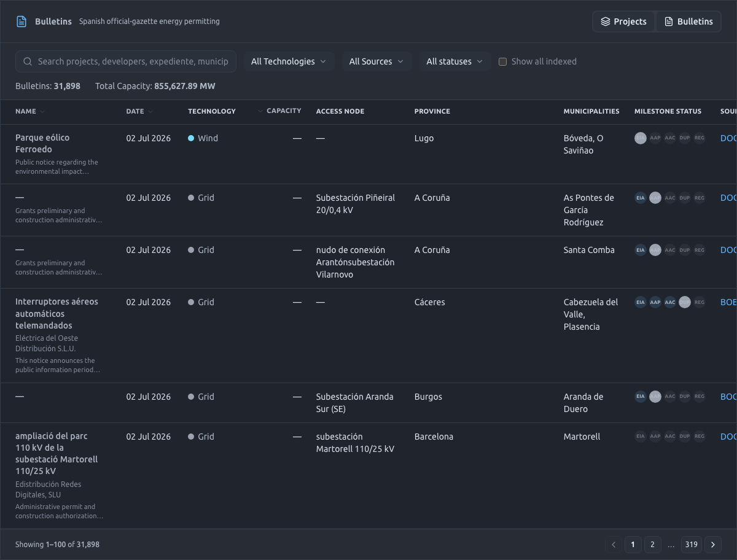Screen dimensions: 737x560
Task: Click EIA badge in Cabezuela del Valle row
Action: [641, 302]
